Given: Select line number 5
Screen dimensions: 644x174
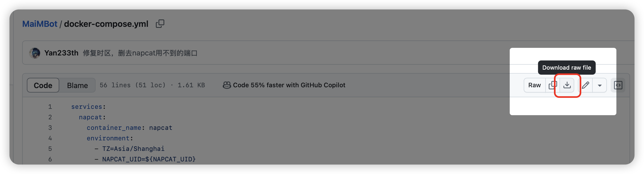Looking at the screenshot, I should tap(50, 149).
